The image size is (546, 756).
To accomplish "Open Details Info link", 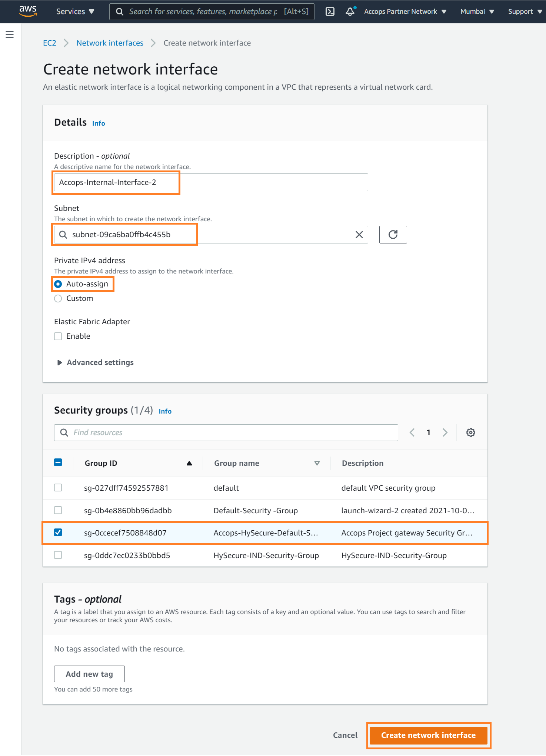I will [x=99, y=123].
